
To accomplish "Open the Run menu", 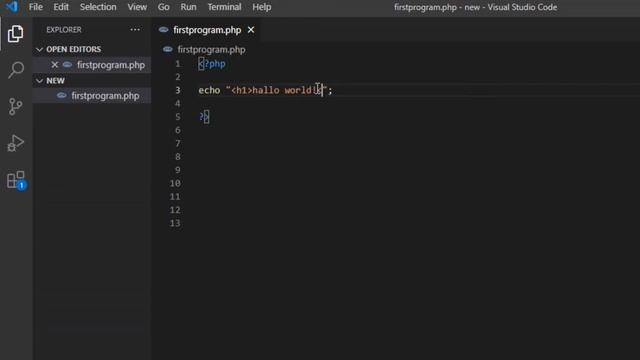I will [x=188, y=7].
